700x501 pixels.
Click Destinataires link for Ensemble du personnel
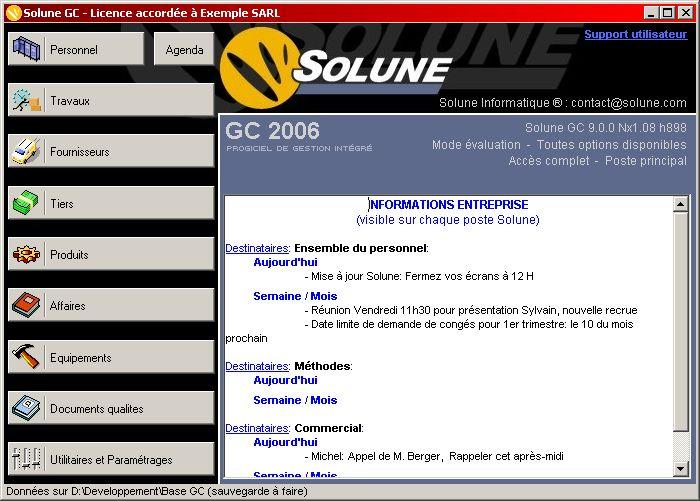(257, 248)
